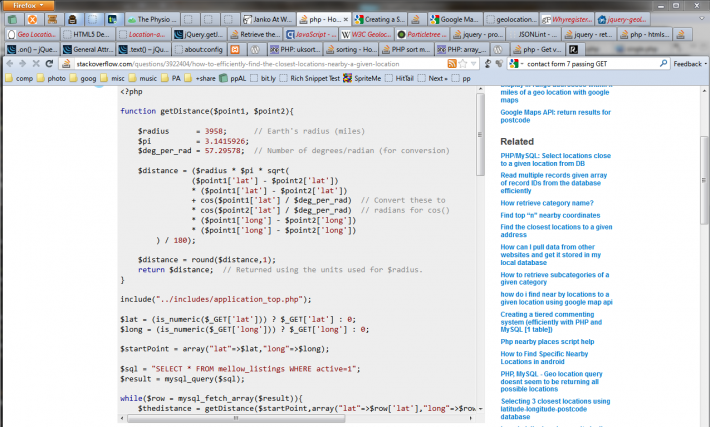710x427 pixels.
Task: Select the orange X pinned tab
Action: [x=32, y=19]
